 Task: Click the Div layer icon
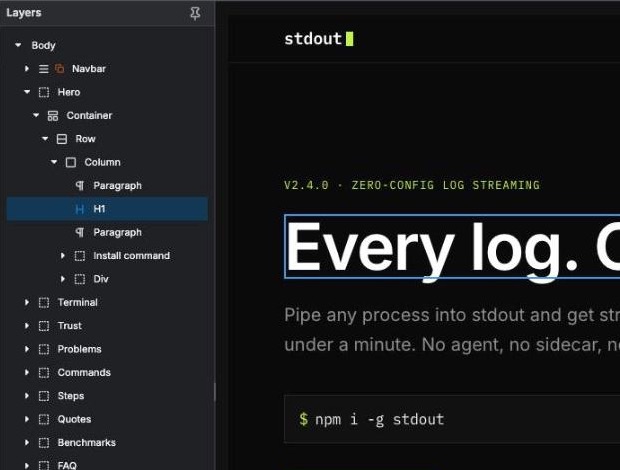pyautogui.click(x=80, y=279)
